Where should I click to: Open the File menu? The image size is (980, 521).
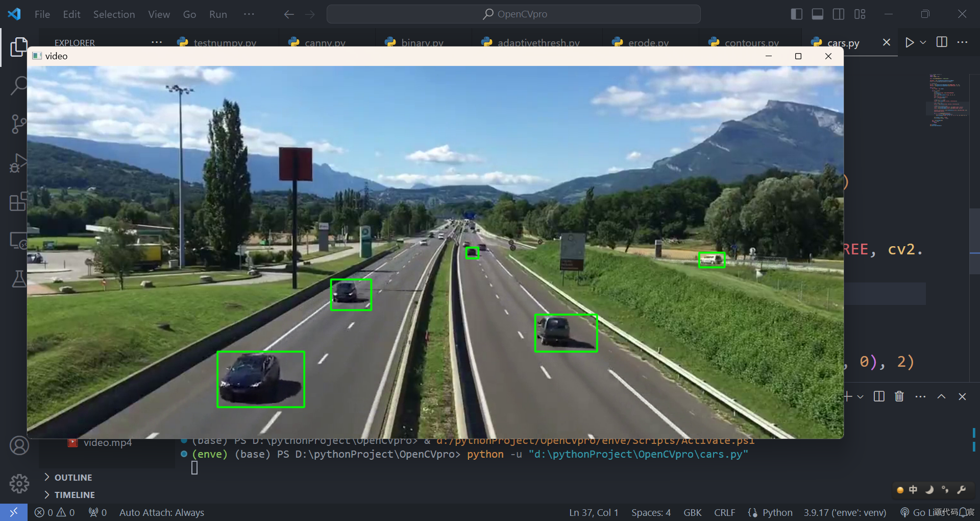pos(42,14)
